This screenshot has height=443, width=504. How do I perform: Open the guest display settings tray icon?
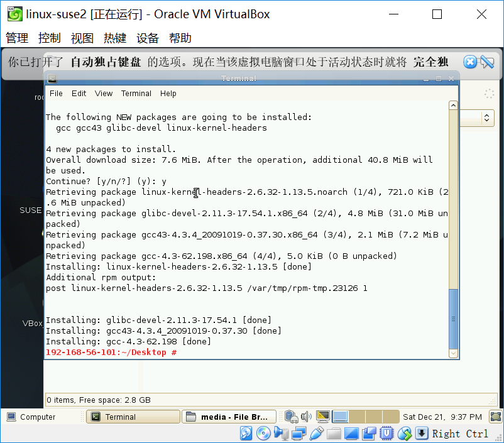(323, 417)
